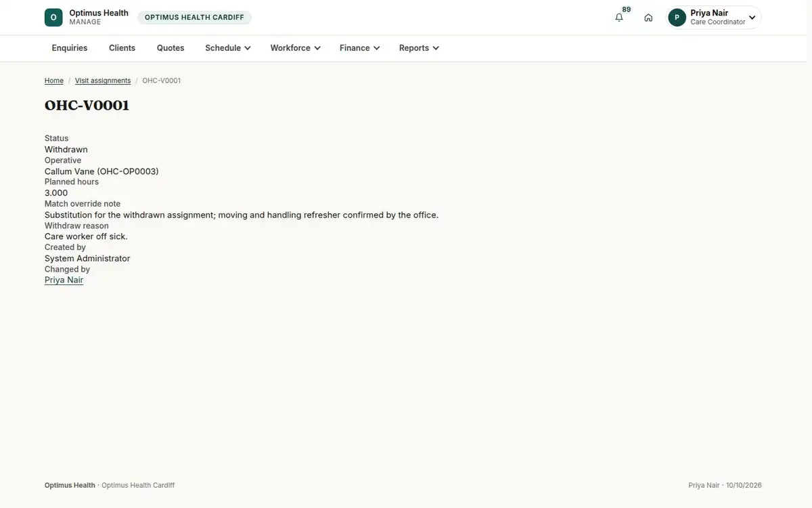Image resolution: width=812 pixels, height=508 pixels.
Task: Open the Schedule dropdown menu
Action: coord(228,48)
